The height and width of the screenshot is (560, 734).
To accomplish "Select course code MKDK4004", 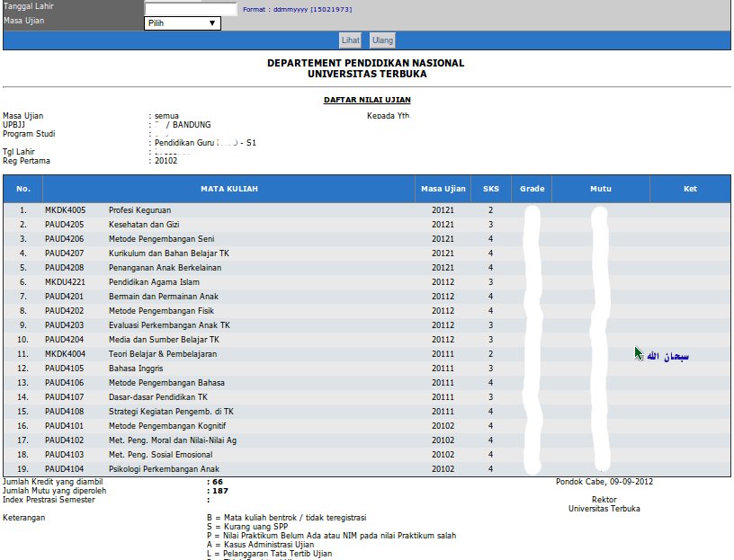I will click(65, 354).
